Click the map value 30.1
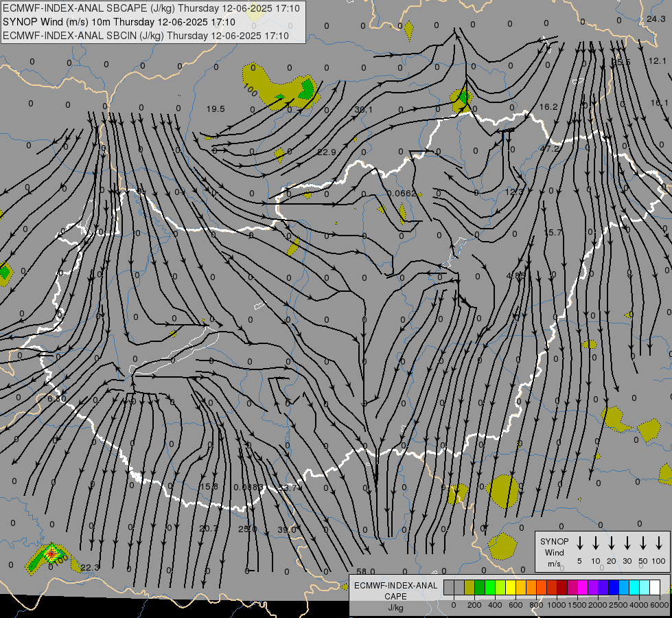 [x=363, y=110]
